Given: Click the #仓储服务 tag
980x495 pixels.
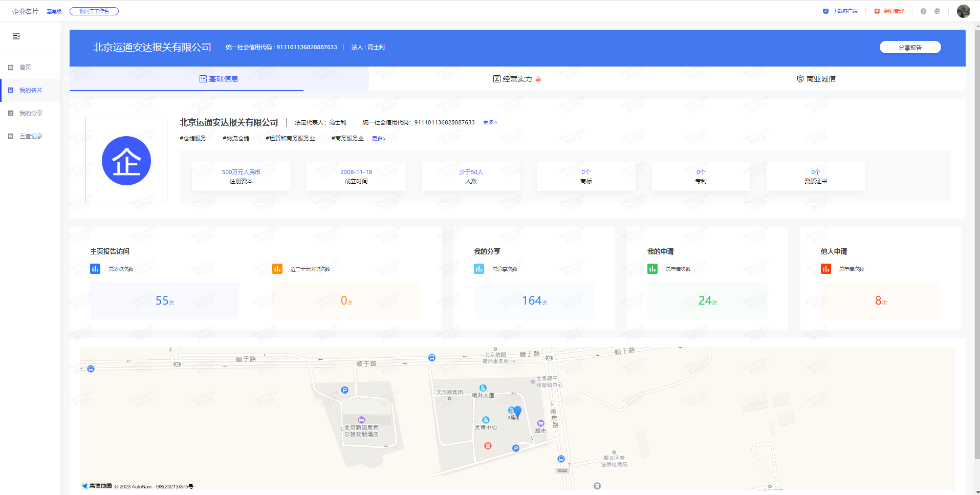Looking at the screenshot, I should pos(193,139).
